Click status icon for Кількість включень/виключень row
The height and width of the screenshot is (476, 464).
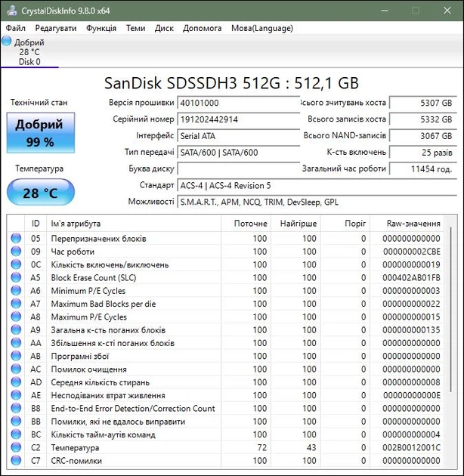[16, 264]
